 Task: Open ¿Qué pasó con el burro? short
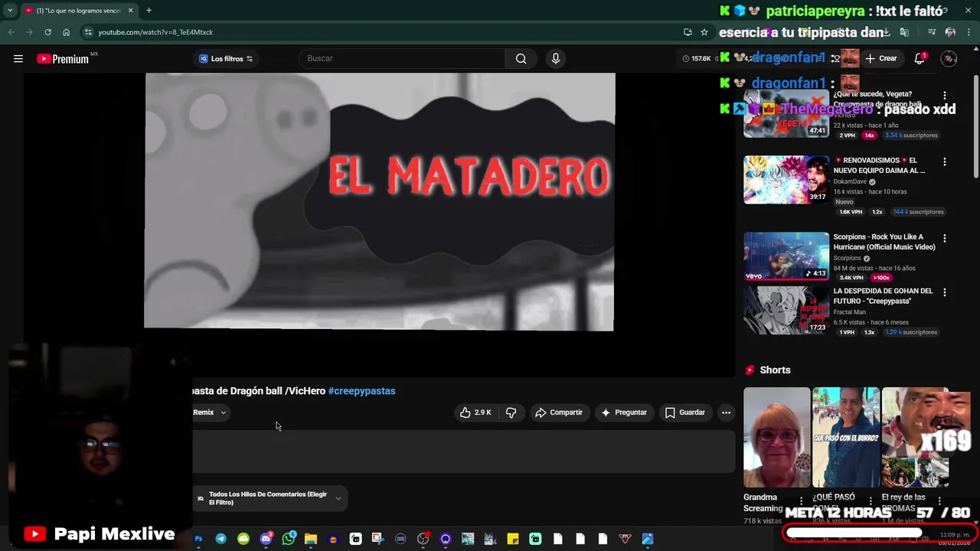846,438
